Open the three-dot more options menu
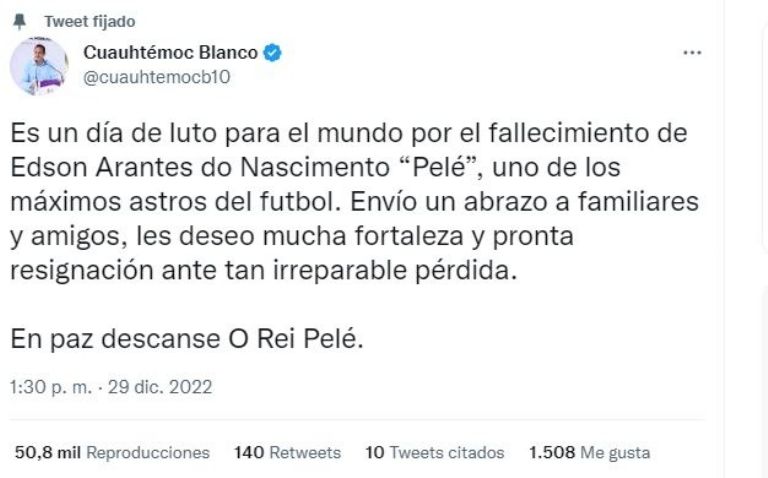 691,53
